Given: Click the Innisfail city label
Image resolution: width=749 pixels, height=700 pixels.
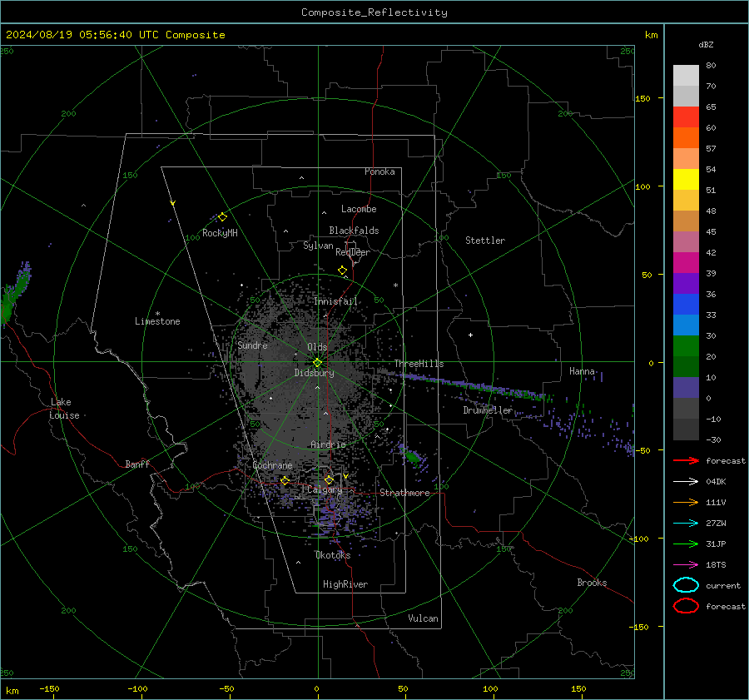Looking at the screenshot, I should (335, 301).
